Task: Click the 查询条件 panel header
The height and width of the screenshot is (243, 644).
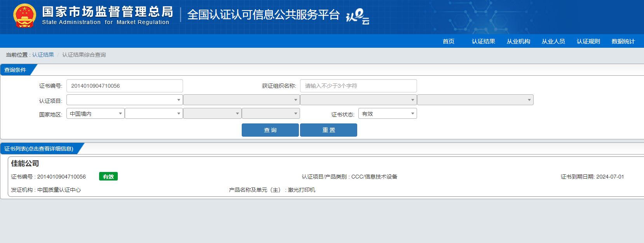Action: (16, 70)
